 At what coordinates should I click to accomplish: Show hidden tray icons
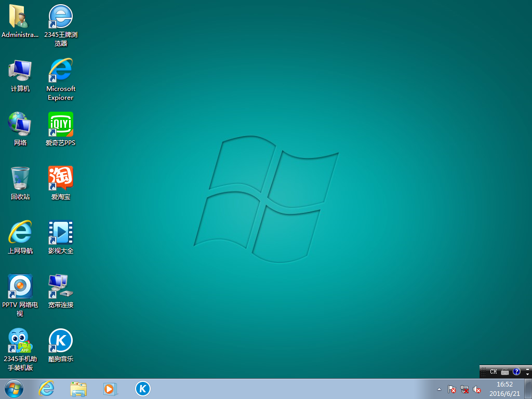click(x=439, y=389)
